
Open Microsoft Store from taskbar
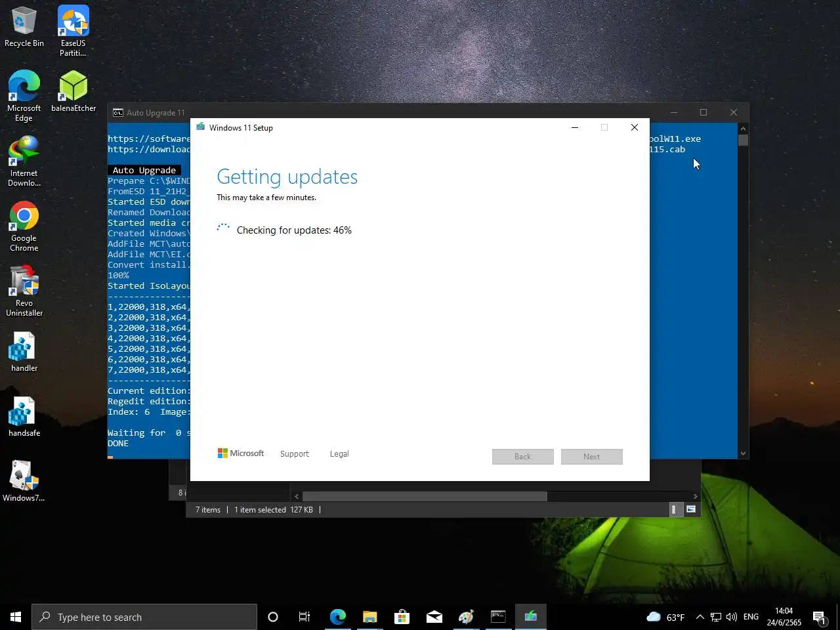coord(402,617)
